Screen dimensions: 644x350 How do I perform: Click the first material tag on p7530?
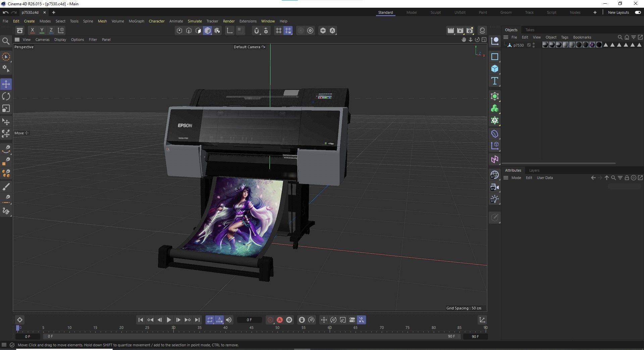point(545,45)
